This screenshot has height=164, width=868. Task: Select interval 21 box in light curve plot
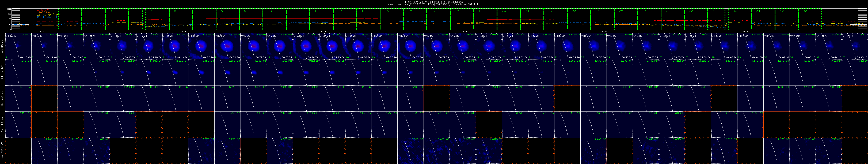pyautogui.click(x=532, y=19)
